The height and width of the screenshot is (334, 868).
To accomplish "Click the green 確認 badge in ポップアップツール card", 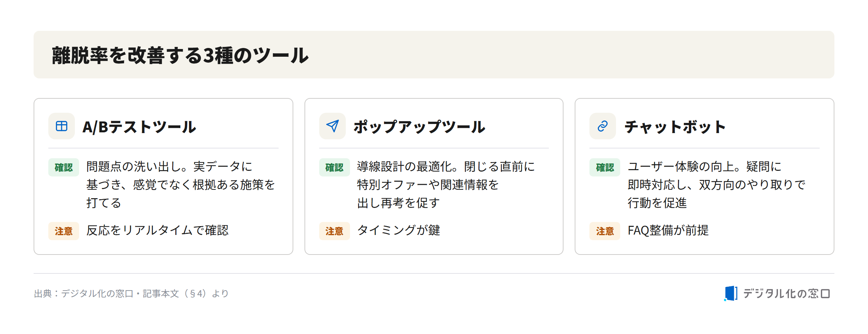I will point(335,167).
